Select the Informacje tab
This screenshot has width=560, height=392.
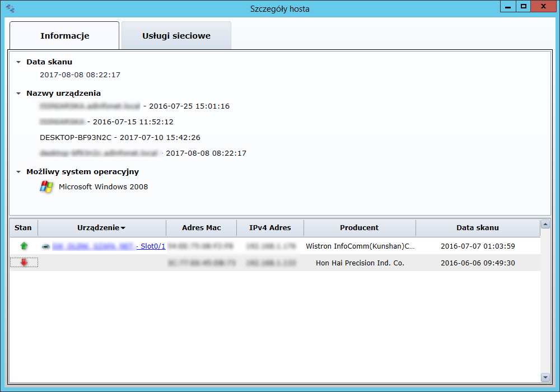(64, 36)
